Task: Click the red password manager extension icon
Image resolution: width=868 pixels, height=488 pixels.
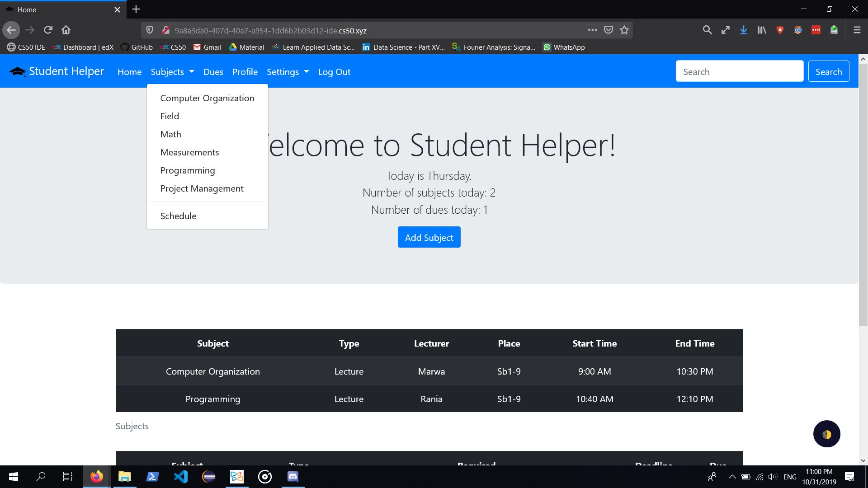Action: point(816,30)
